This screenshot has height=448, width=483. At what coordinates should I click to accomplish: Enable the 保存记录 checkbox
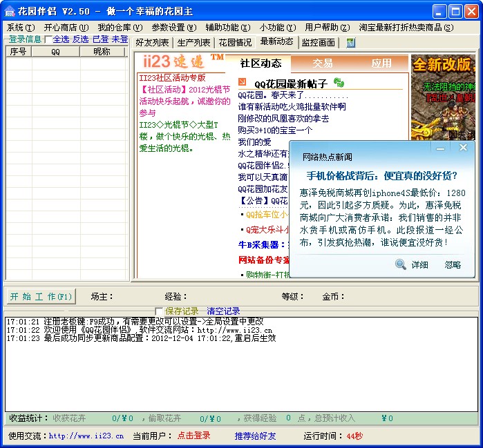click(160, 311)
